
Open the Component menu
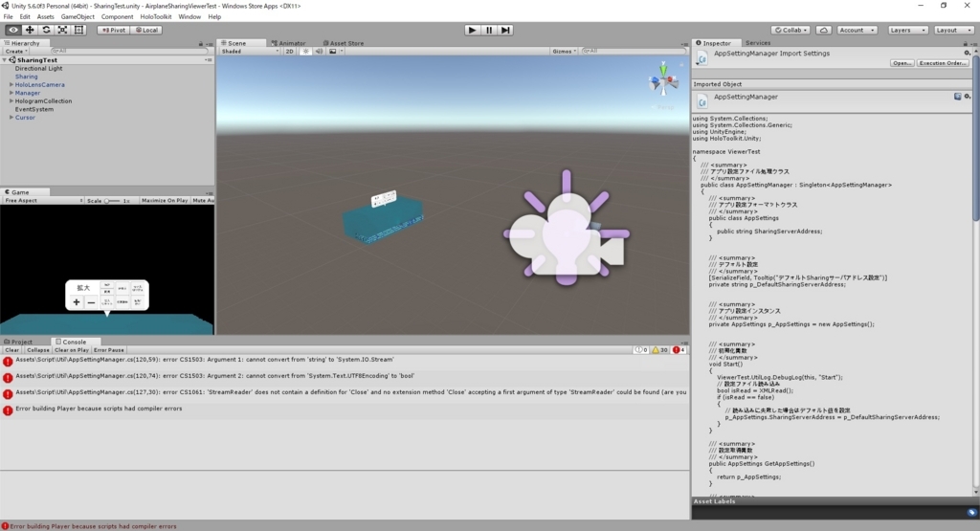pos(117,17)
